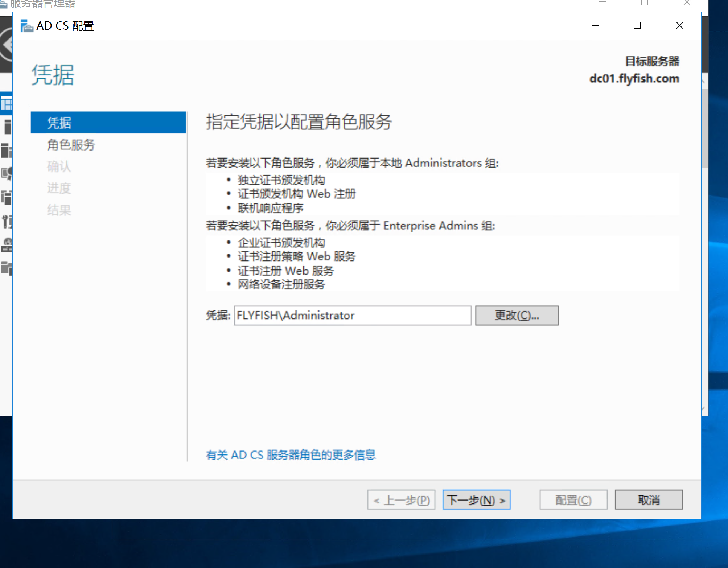Screen dimensions: 728x568
Task: Click heading 指定凭据以配置角色服务
Action: 299,122
